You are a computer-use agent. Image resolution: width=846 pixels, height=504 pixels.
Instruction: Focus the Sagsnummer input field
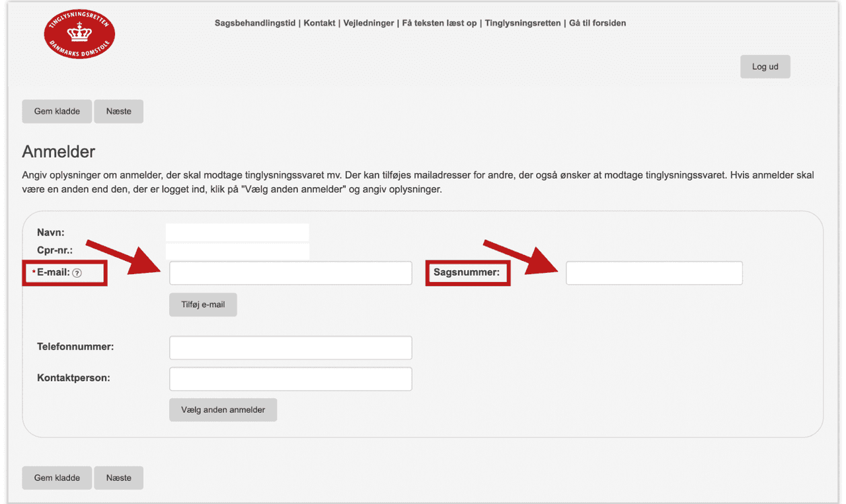[x=654, y=273]
